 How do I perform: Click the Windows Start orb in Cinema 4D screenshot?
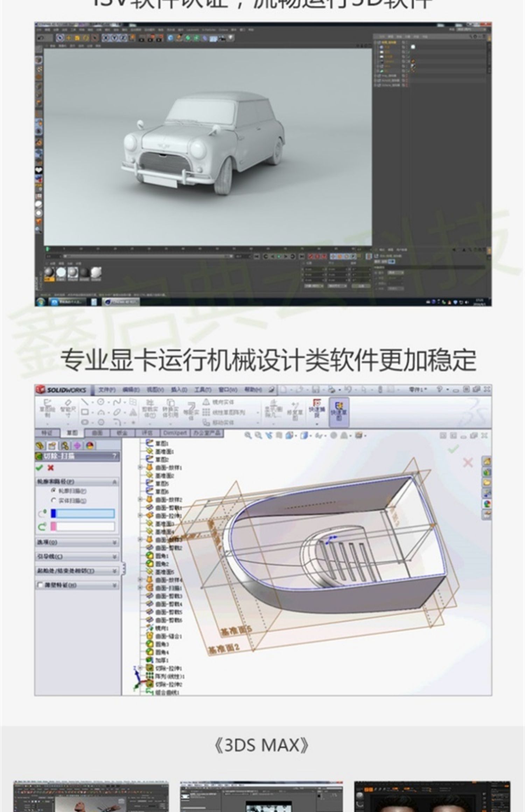point(41,302)
